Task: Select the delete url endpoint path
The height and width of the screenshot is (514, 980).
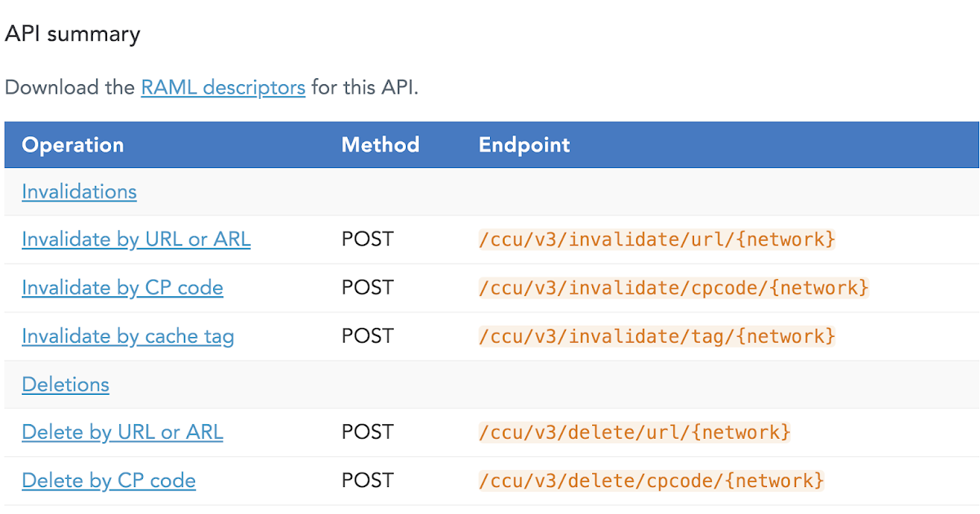Action: [x=635, y=432]
